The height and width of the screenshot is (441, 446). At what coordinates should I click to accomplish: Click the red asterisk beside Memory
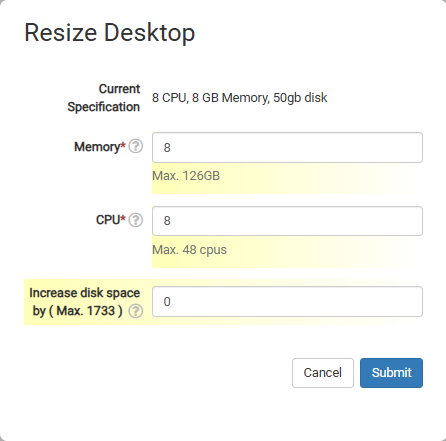pyautogui.click(x=123, y=145)
